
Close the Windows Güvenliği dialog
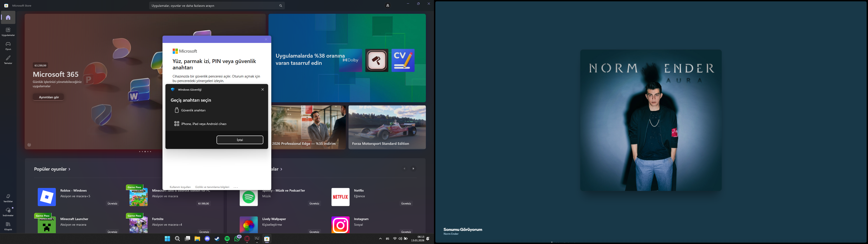[263, 90]
